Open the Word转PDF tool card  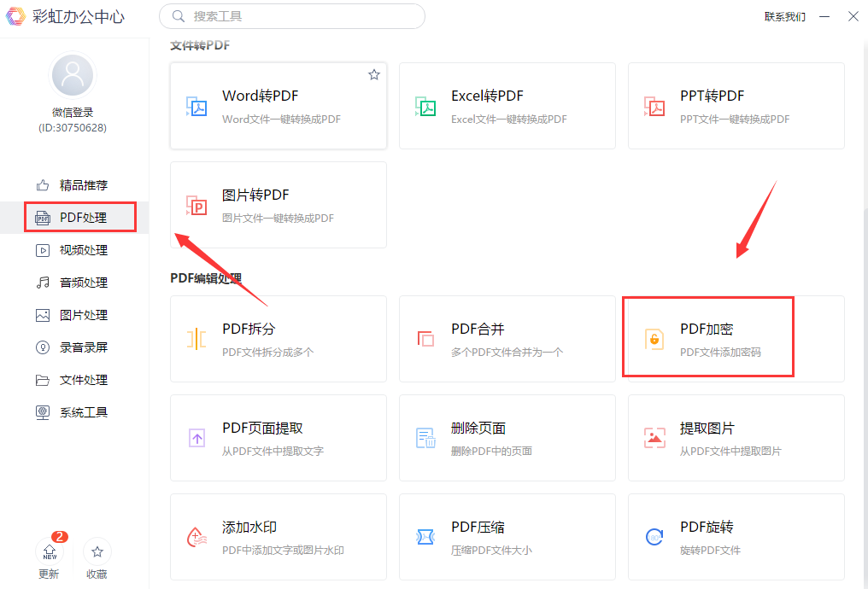coord(279,106)
